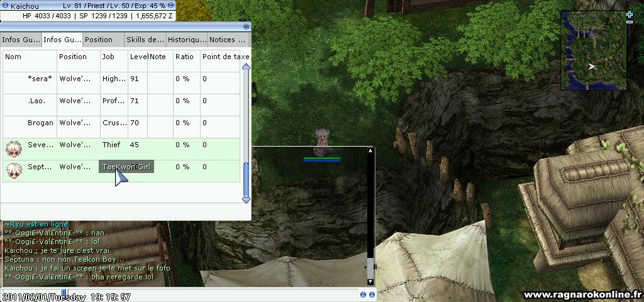Collapse Kaichou status window with minus icon
Screen dimensions: 644x302
[x=171, y=5]
